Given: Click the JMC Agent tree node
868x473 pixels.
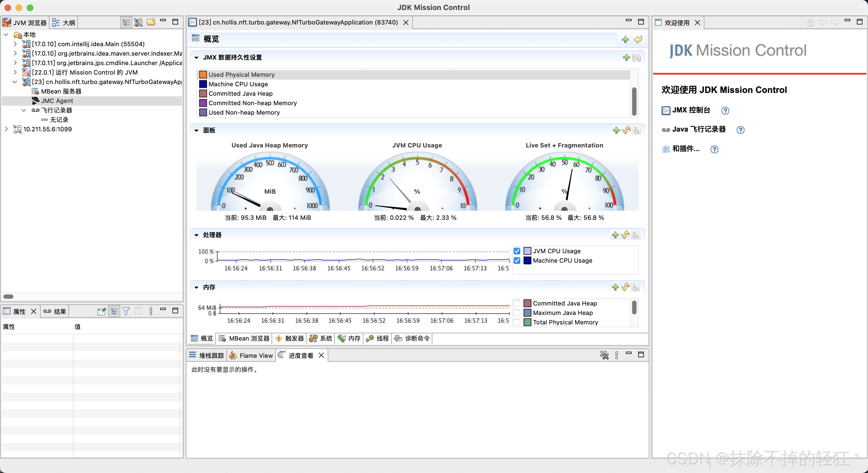Looking at the screenshot, I should click(x=57, y=101).
